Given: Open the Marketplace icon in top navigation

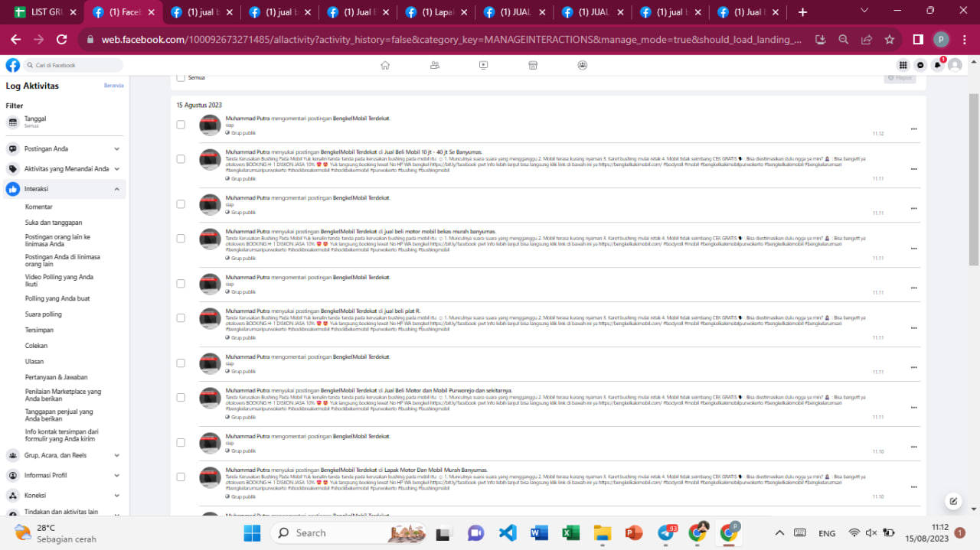Looking at the screenshot, I should click(x=533, y=65).
